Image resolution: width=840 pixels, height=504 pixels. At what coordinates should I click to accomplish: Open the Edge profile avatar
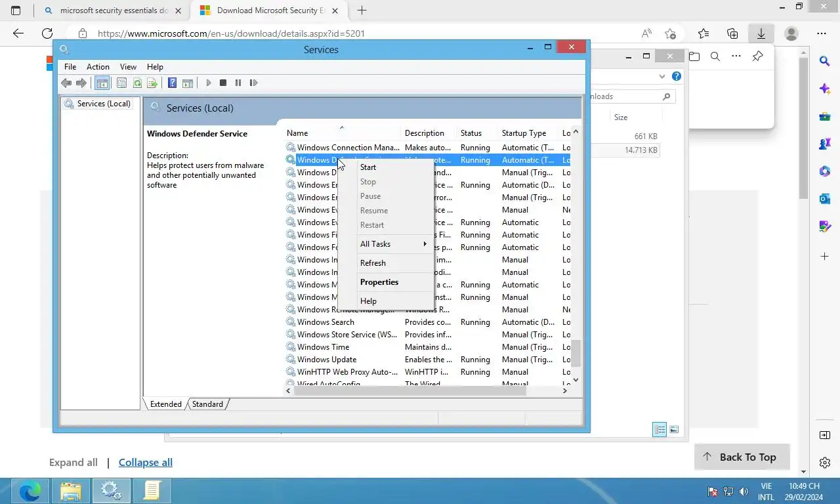pos(791,33)
